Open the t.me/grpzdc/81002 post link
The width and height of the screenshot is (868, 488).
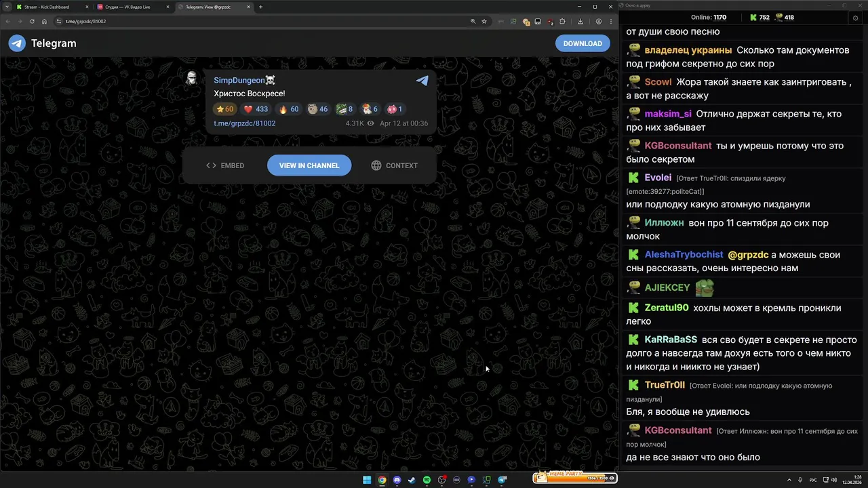[x=244, y=123]
